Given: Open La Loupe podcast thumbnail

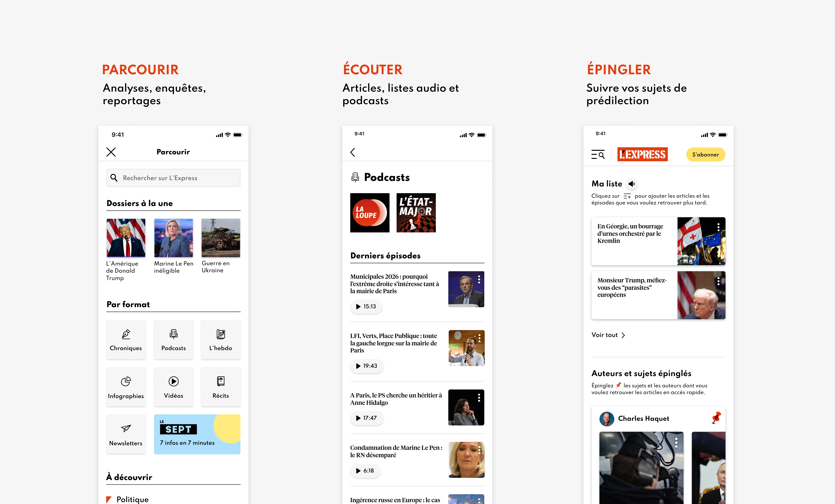Looking at the screenshot, I should [x=370, y=213].
